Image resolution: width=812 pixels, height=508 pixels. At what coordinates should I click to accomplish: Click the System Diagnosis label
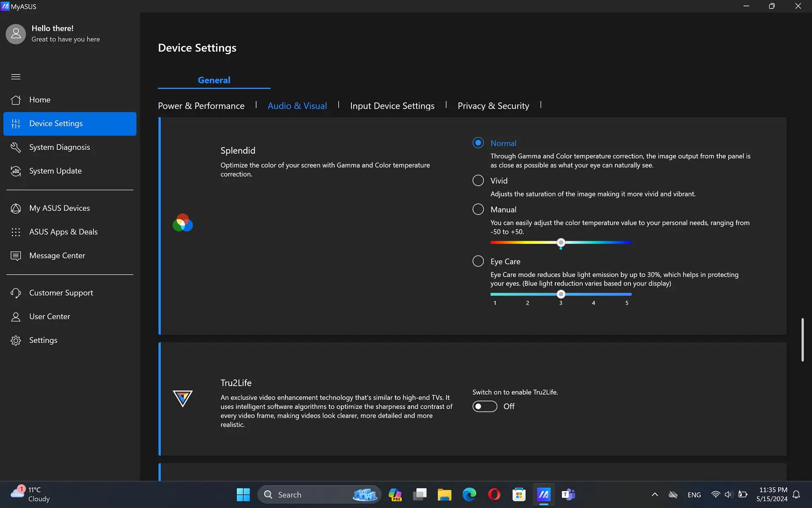click(60, 147)
